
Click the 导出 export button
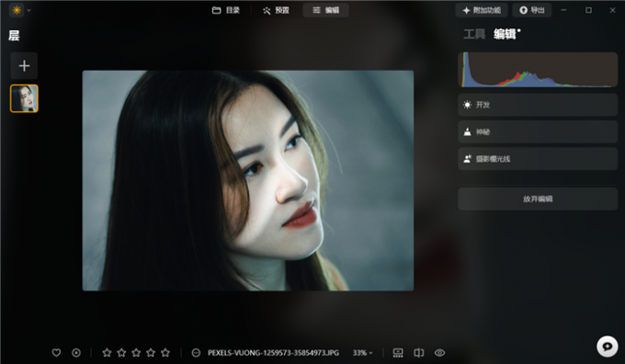pos(532,10)
